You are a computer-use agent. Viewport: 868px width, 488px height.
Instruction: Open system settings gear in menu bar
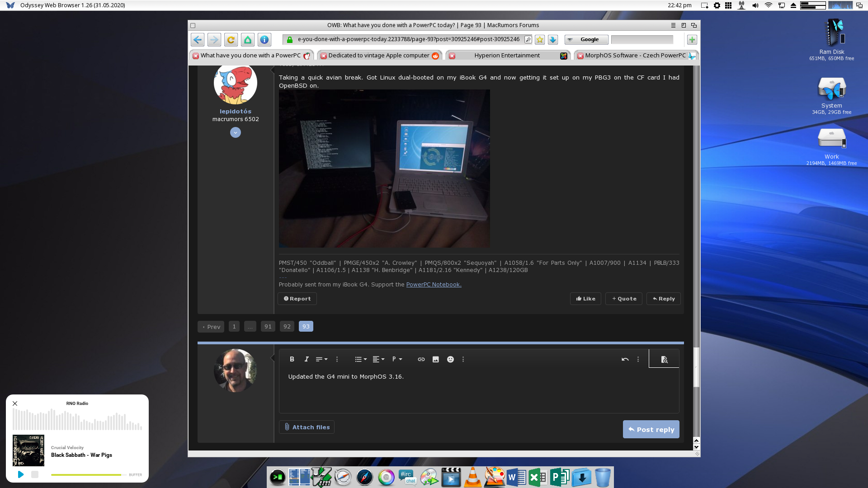717,5
